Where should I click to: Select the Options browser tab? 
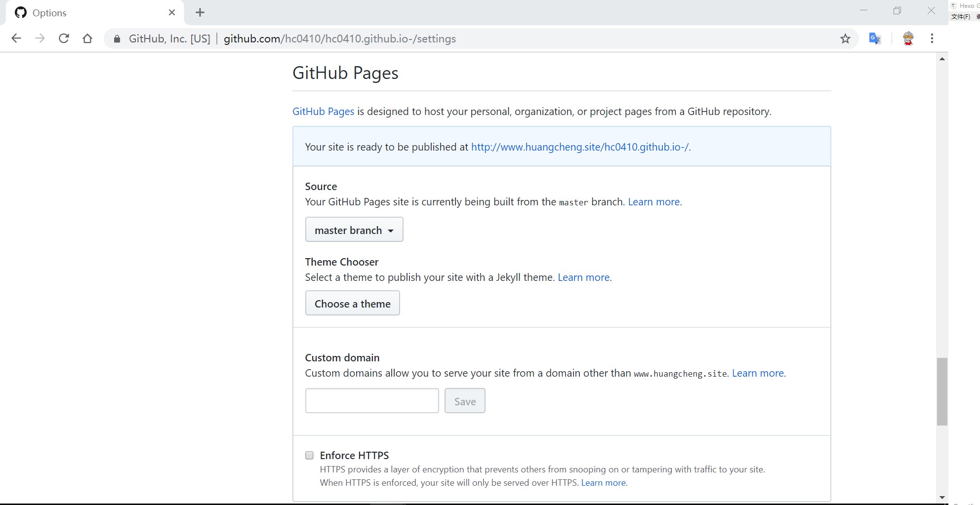(89, 13)
